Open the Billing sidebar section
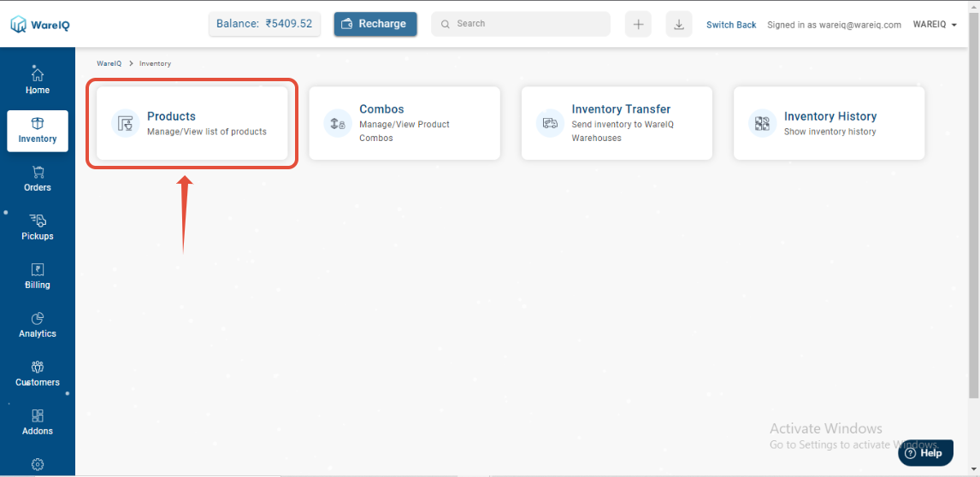 (38, 276)
